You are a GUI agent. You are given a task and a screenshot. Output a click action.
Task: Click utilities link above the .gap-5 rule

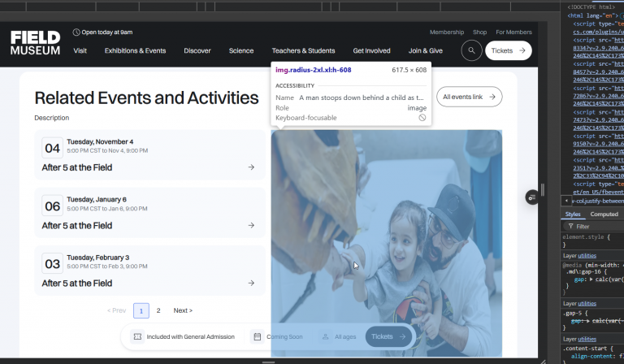[x=587, y=303]
